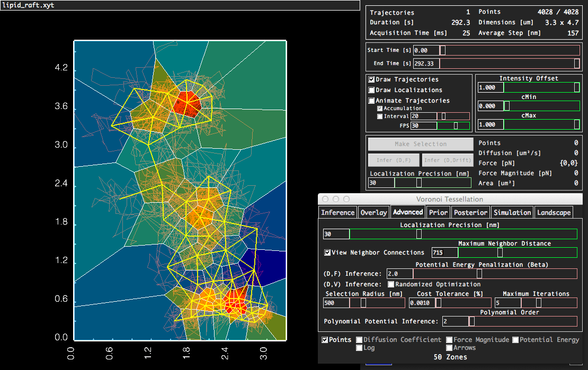Uncheck the Draw Trajectories option
Image resolution: width=588 pixels, height=370 pixels.
372,79
